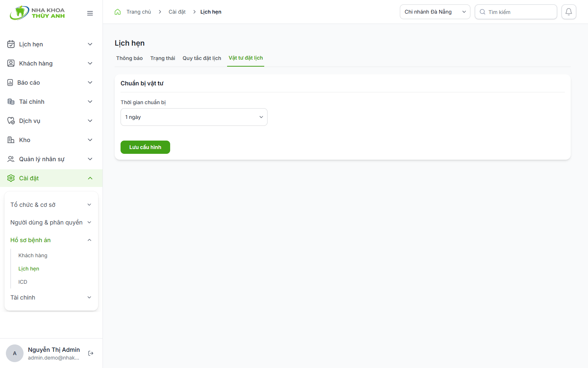Go to Cài đặt breadcrumb link
The height and width of the screenshot is (368, 588).
pyautogui.click(x=177, y=12)
